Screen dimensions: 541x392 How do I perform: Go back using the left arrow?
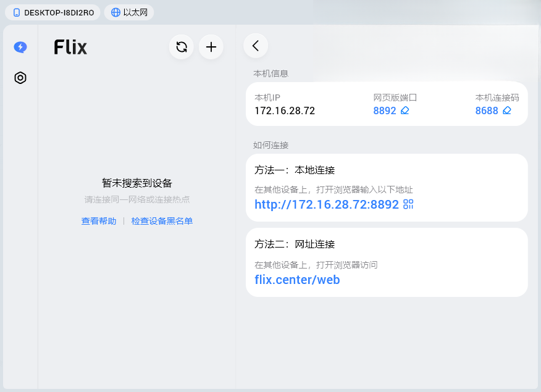[256, 46]
